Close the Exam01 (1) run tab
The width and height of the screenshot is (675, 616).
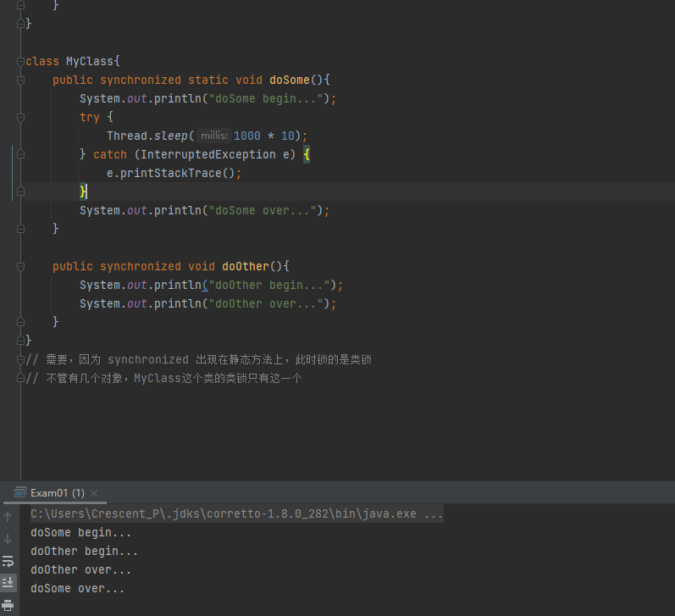click(x=94, y=493)
